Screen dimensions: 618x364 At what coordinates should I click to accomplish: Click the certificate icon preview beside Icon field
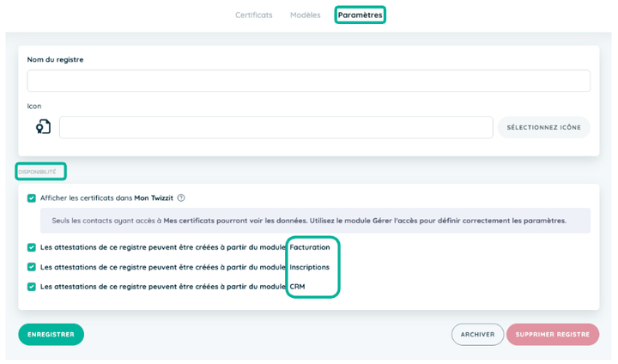pyautogui.click(x=44, y=127)
